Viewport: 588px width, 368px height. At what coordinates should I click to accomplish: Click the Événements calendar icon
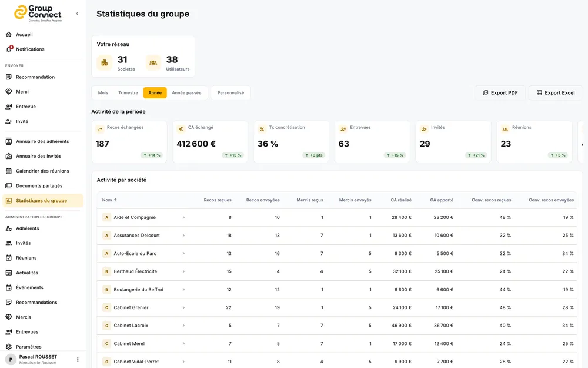tap(9, 288)
